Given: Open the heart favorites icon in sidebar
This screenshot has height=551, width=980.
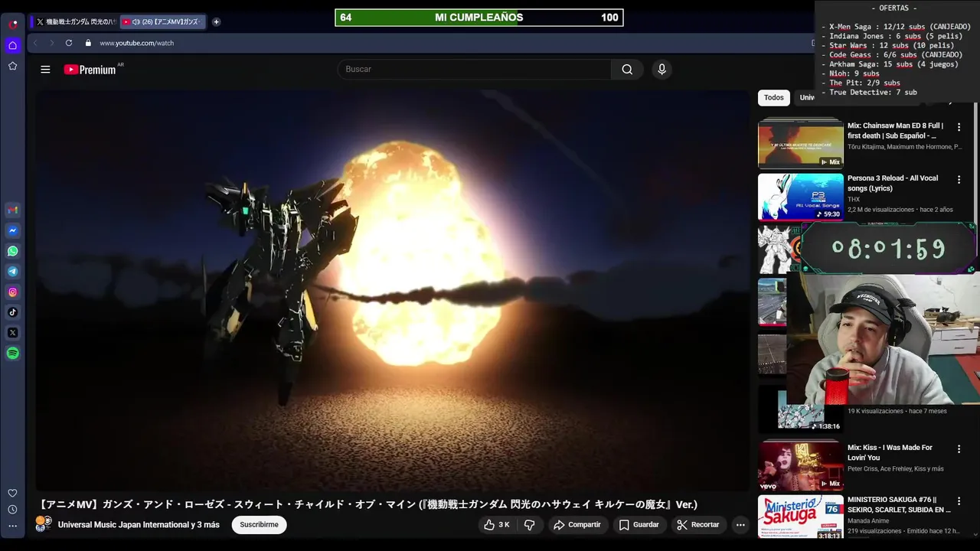Looking at the screenshot, I should point(13,493).
